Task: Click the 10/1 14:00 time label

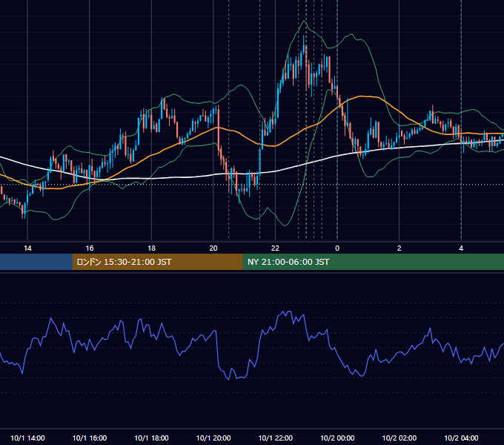Action: coord(27,438)
